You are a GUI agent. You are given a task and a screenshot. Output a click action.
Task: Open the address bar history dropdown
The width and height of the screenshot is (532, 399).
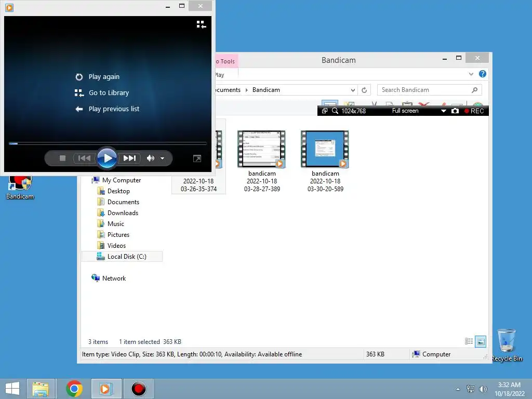click(353, 90)
